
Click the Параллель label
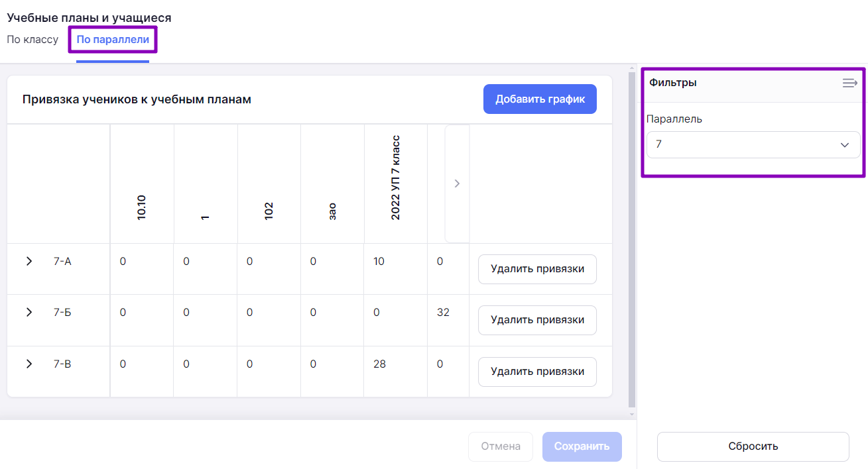tap(674, 119)
